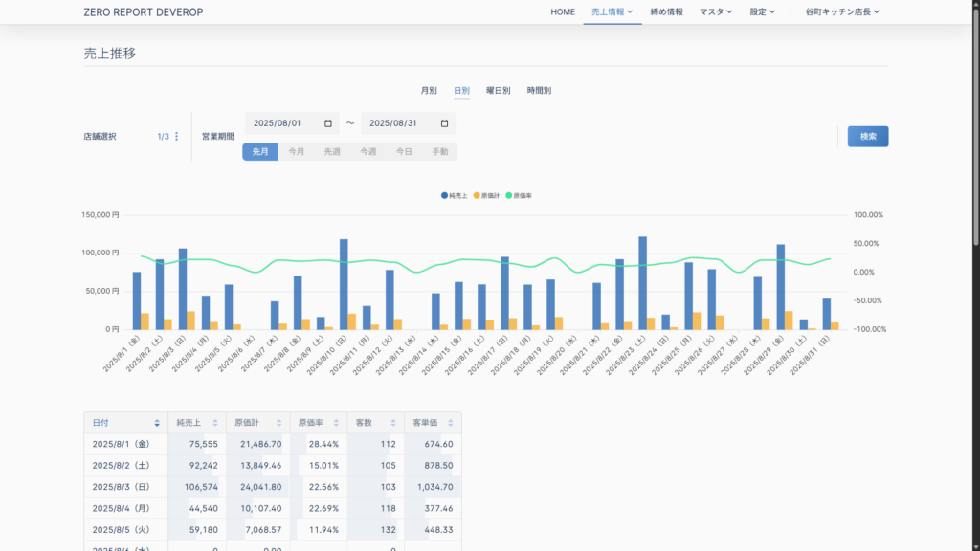Sort table by 原価計 column arrows
Screen dimensions: 980x551
click(x=278, y=423)
